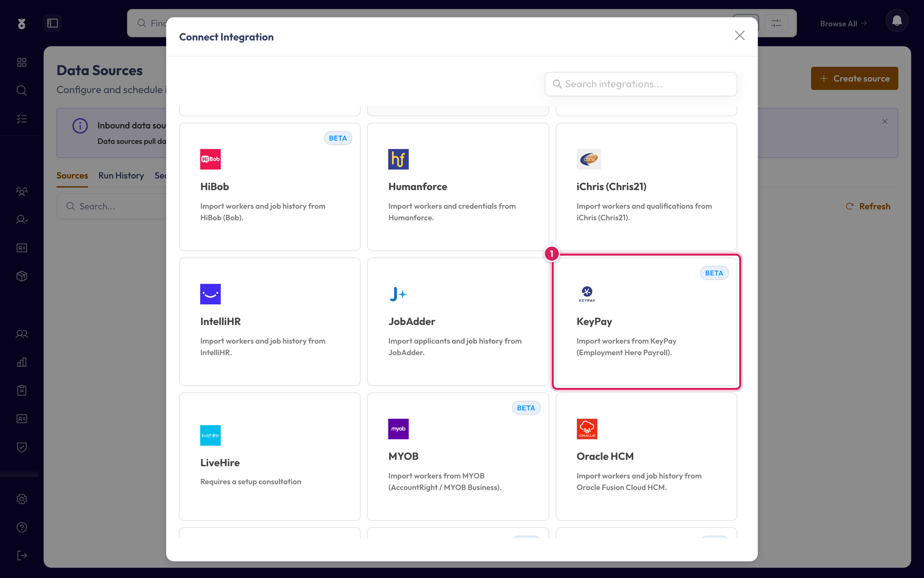
Task: Click the logout icon in sidebar
Action: pyautogui.click(x=22, y=556)
